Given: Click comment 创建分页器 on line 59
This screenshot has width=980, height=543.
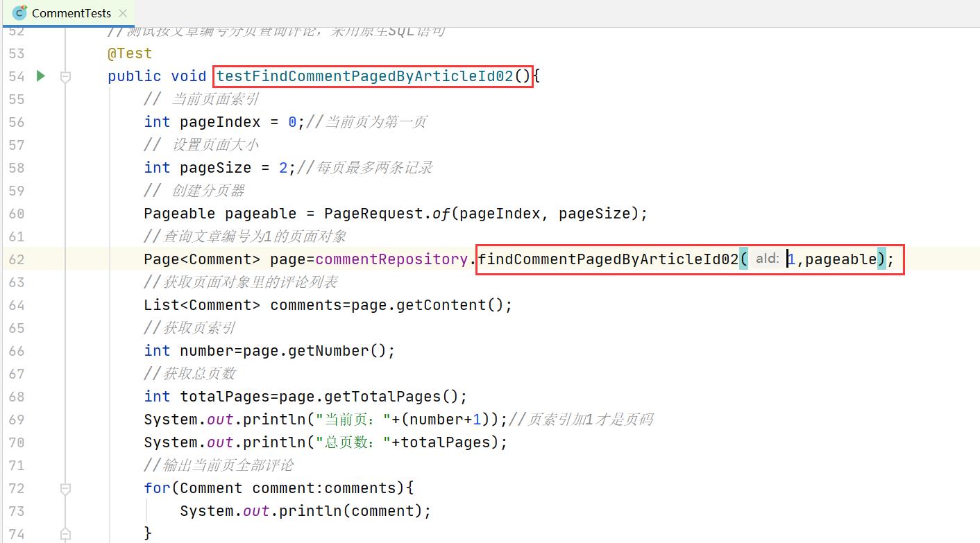Looking at the screenshot, I should click(194, 191).
